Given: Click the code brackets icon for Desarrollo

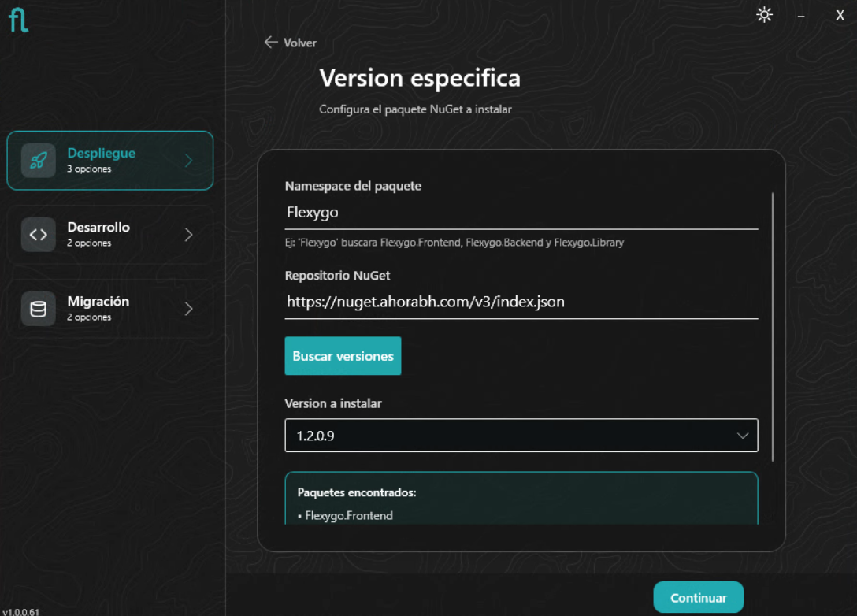Looking at the screenshot, I should (x=39, y=235).
